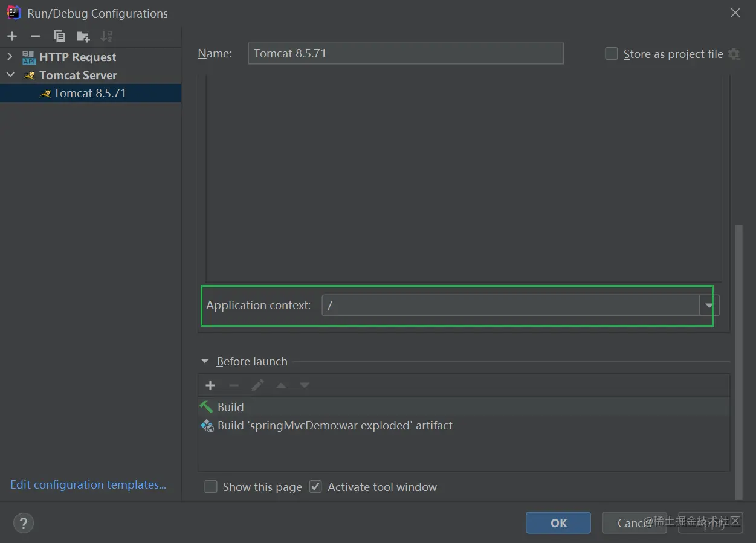This screenshot has height=543, width=756.
Task: Open the Application context dropdown
Action: pos(709,306)
